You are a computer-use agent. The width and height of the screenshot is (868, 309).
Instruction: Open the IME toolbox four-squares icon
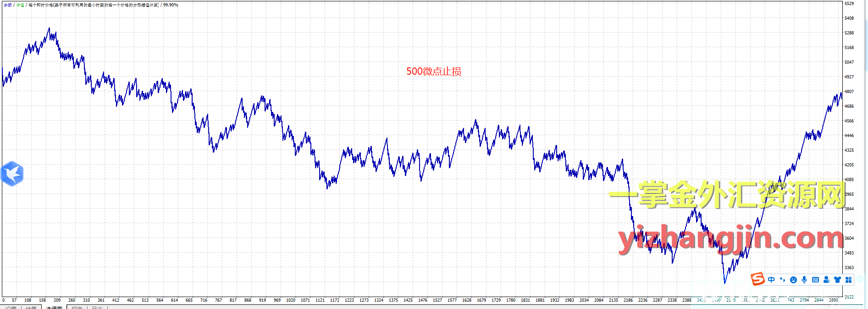848,280
